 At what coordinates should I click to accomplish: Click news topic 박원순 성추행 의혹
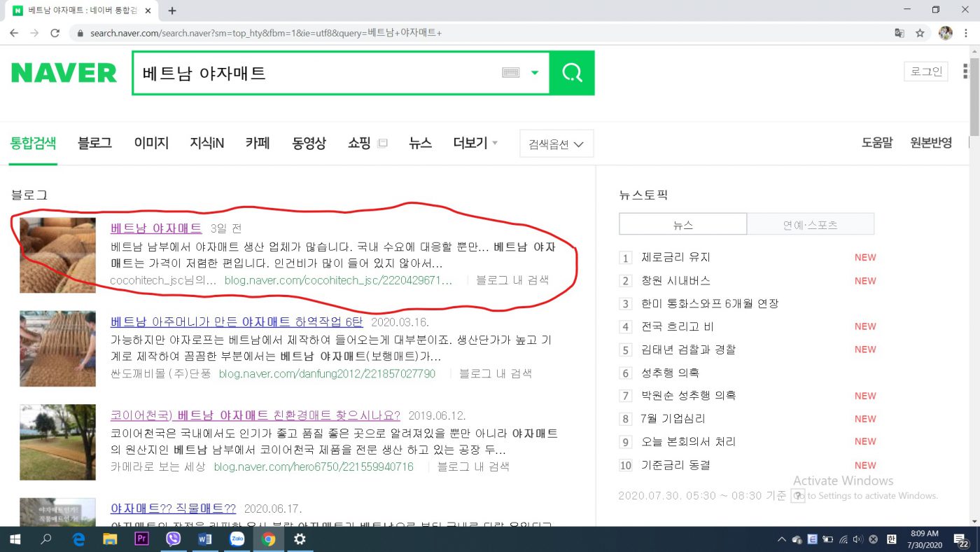(x=688, y=396)
